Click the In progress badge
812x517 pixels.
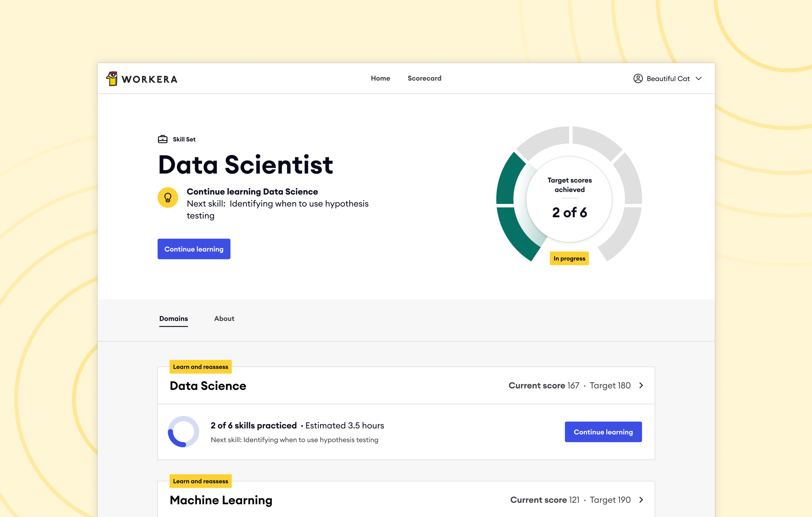[569, 258]
